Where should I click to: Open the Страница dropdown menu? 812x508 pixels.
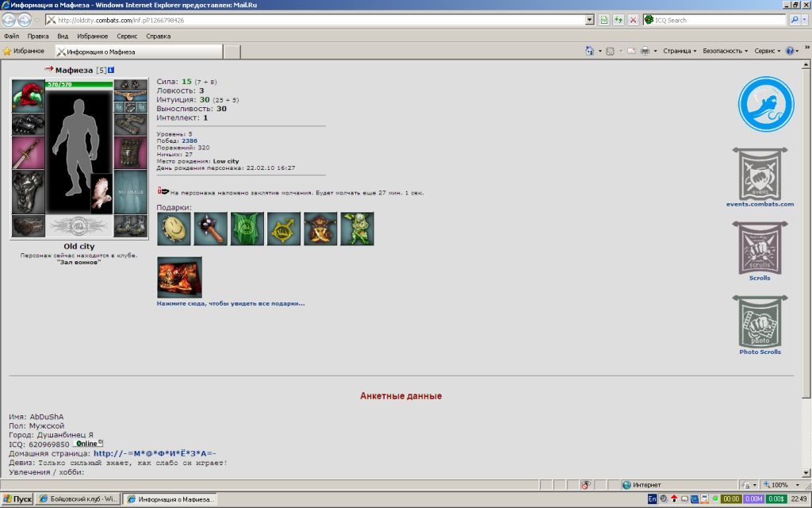[x=679, y=51]
